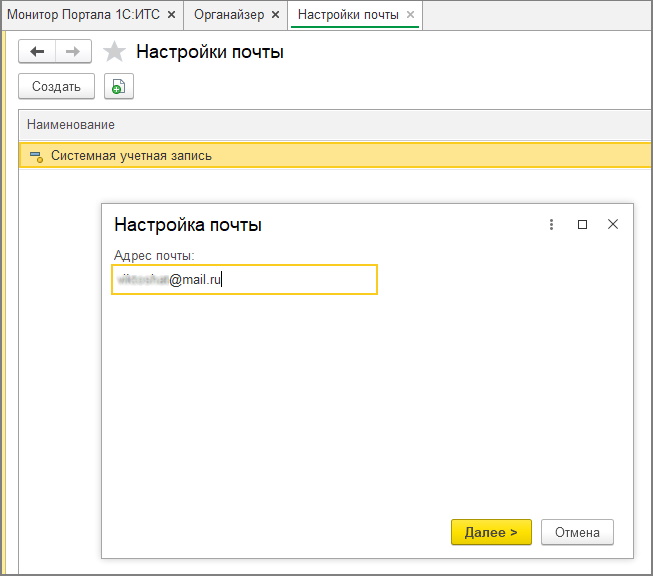Maximize the Настройка почты dialog
Viewport: 653px width, 576px height.
coord(582,224)
